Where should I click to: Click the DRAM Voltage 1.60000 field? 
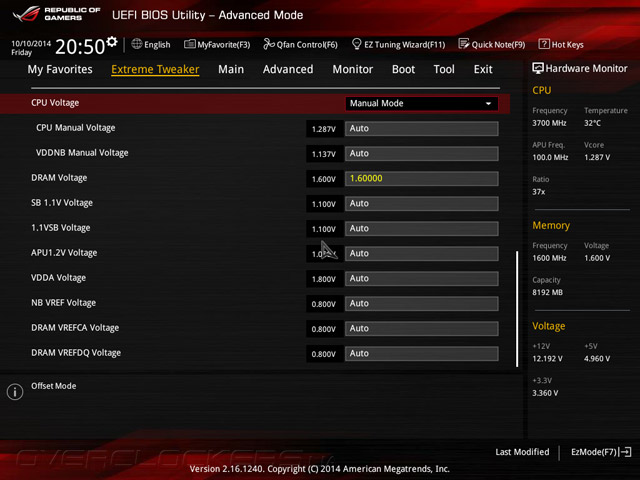[422, 178]
